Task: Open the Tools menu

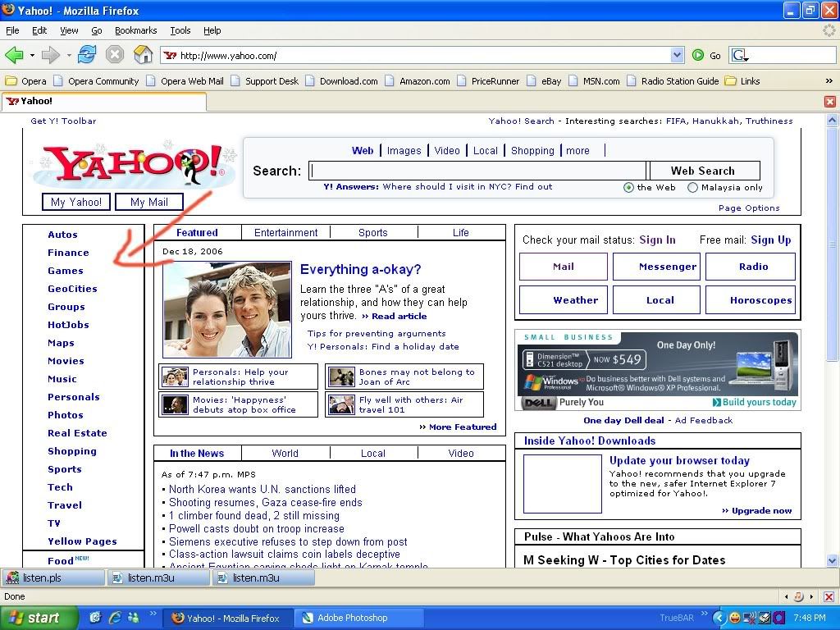Action: click(x=180, y=30)
